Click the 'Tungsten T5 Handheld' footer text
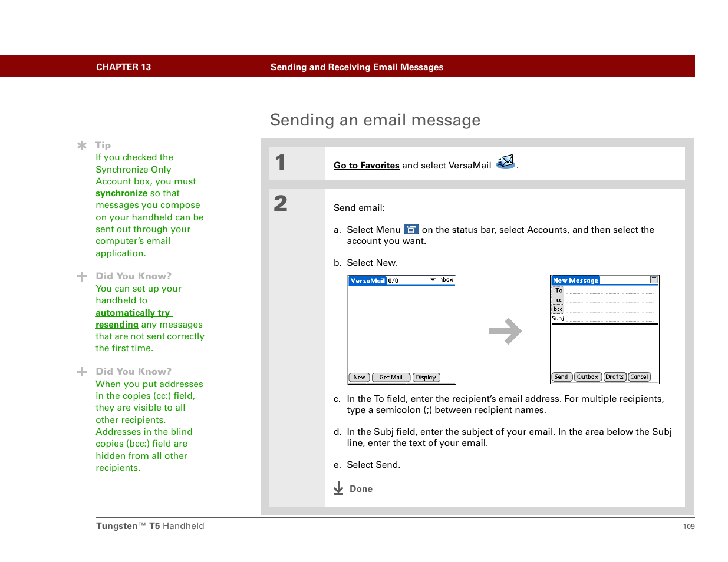The image size is (728, 562). tap(150, 526)
